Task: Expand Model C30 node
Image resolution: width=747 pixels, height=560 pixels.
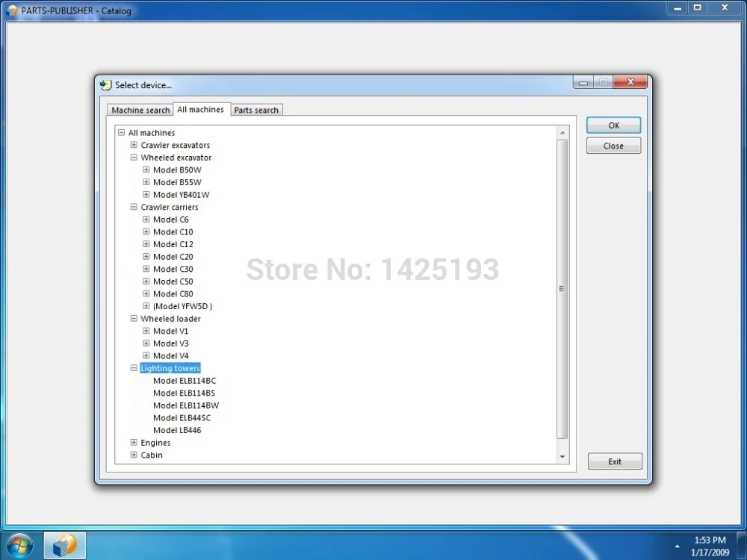Action: [146, 269]
